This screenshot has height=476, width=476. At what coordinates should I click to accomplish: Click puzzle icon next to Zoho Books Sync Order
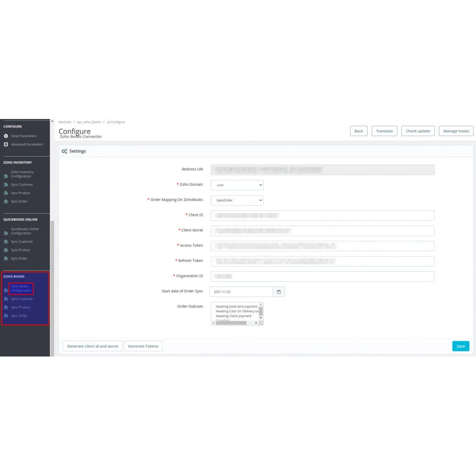pos(6,316)
